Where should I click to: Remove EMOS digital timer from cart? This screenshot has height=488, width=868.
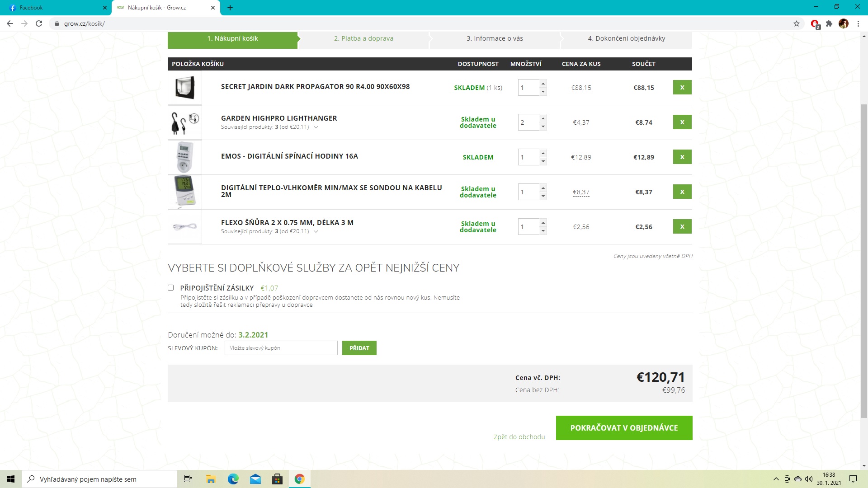[x=682, y=157]
